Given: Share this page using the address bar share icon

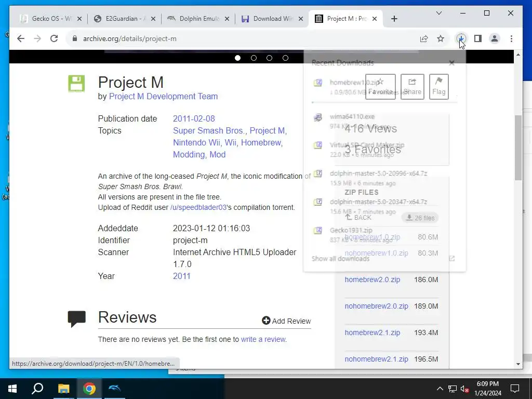Looking at the screenshot, I should click(424, 38).
